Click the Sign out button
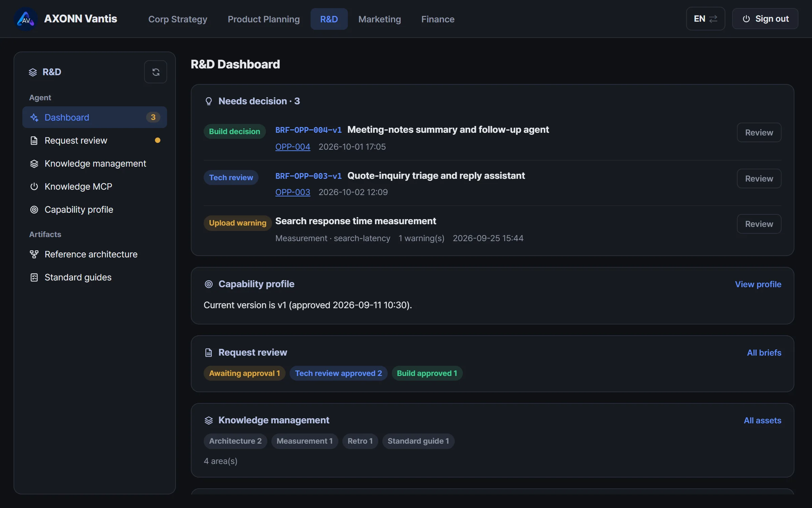The image size is (812, 508). point(765,19)
